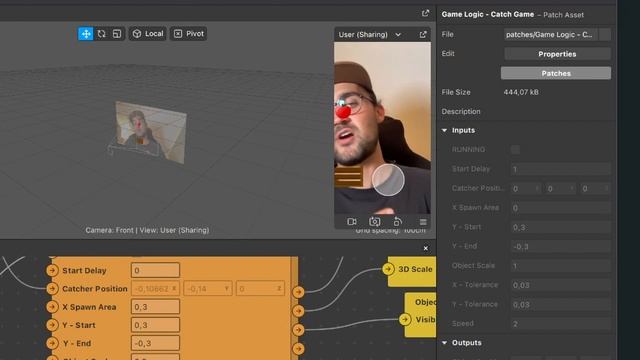Click Start Delay field in inspector
This screenshot has width=640, height=360.
(560, 169)
